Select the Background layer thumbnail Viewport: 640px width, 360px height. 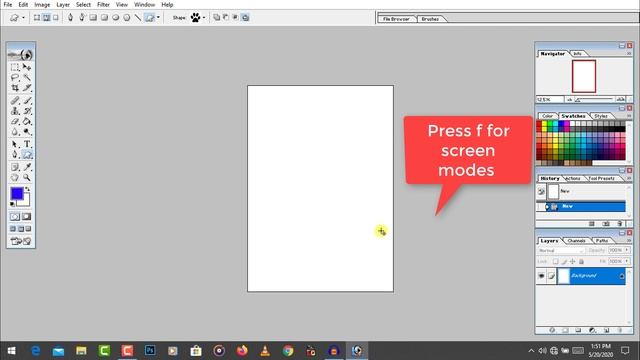pyautogui.click(x=563, y=276)
